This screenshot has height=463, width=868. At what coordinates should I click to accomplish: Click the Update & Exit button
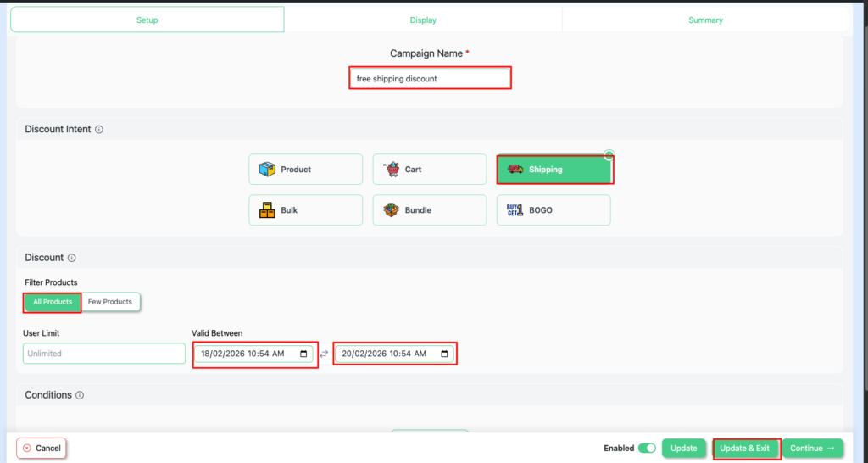tap(744, 448)
